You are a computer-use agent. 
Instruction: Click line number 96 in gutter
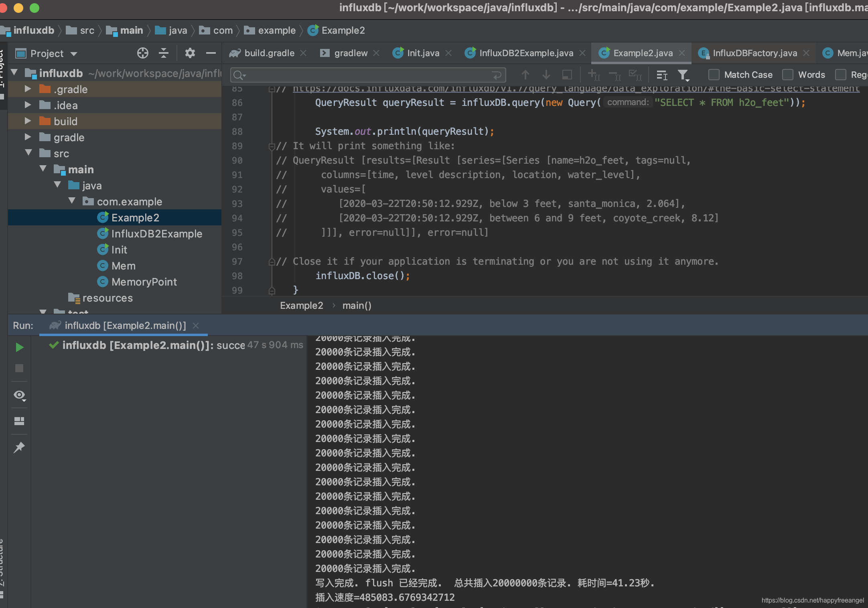(x=237, y=247)
